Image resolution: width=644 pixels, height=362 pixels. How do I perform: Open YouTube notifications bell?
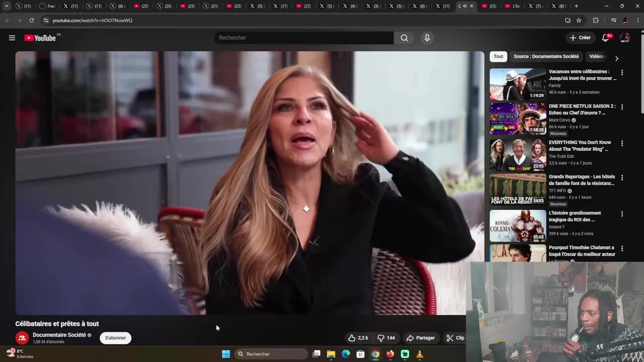pos(606,38)
